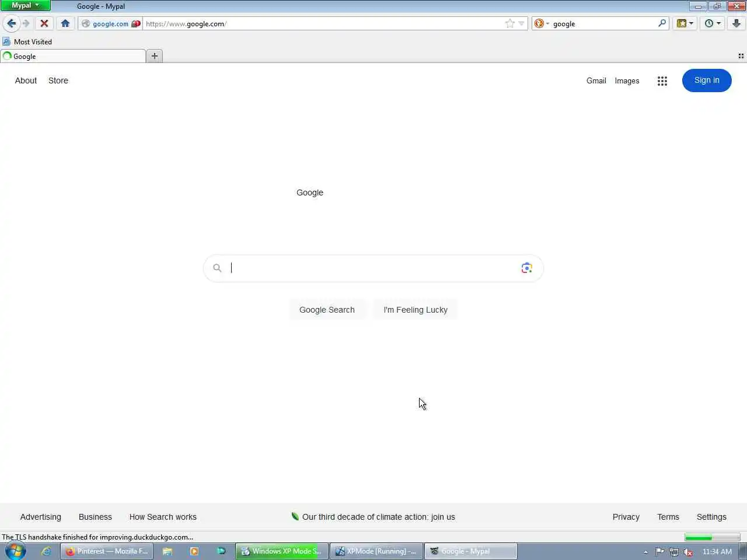Click the volume muted speaker tray icon

coord(689,552)
